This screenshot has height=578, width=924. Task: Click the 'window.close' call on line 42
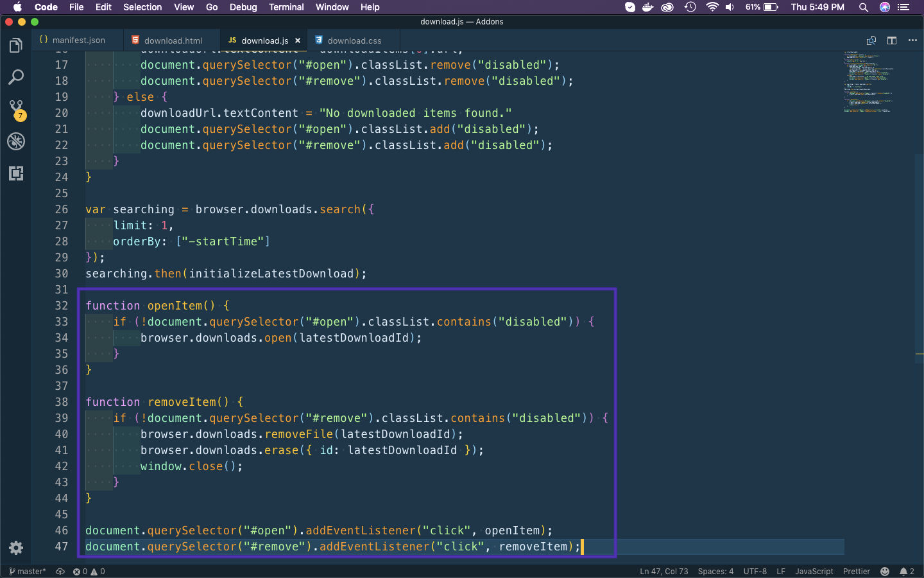182,466
